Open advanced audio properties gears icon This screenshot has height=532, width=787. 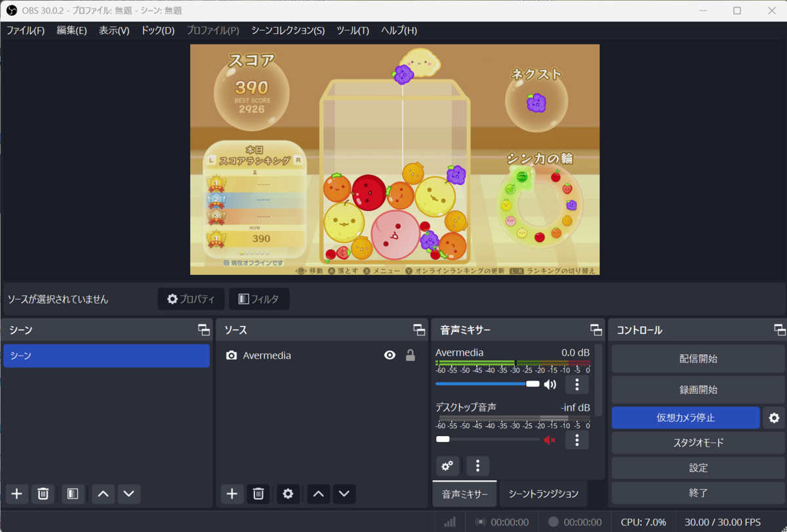coord(447,466)
